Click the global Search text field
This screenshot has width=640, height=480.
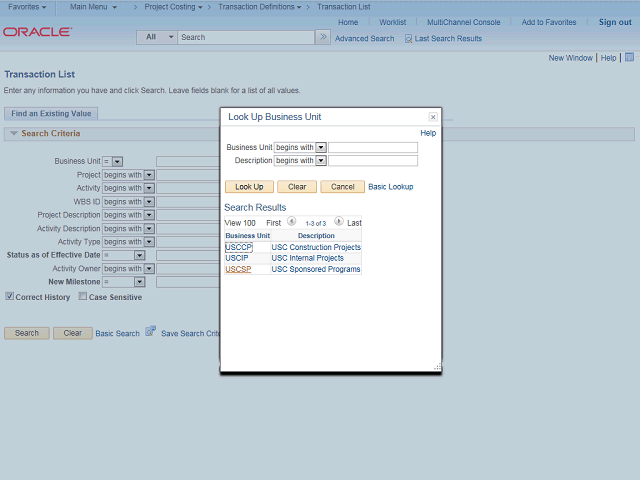point(246,37)
